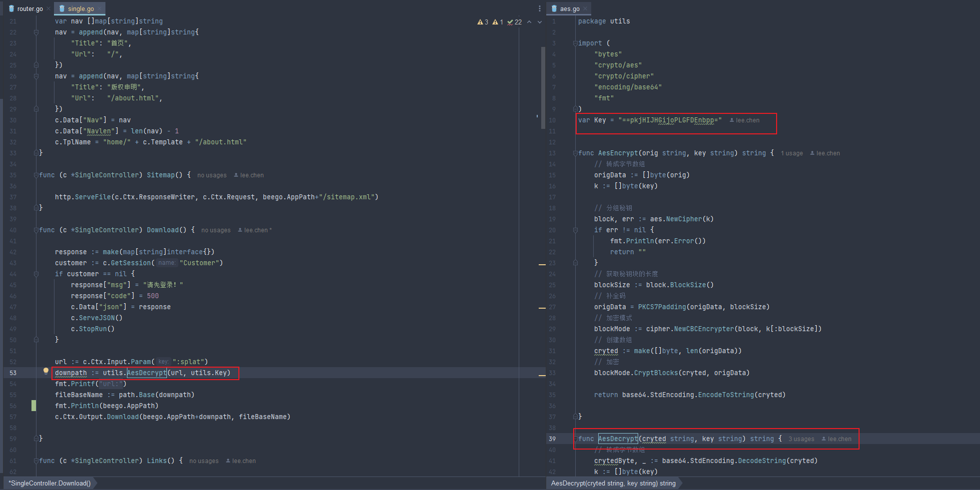
Task: Click http.ServeFile call in Sitemap function
Action: (216, 197)
